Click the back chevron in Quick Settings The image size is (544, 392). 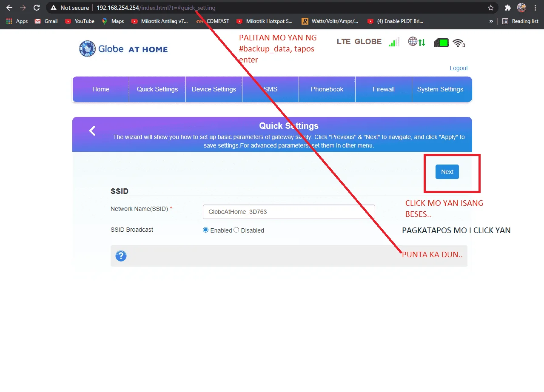(x=92, y=131)
